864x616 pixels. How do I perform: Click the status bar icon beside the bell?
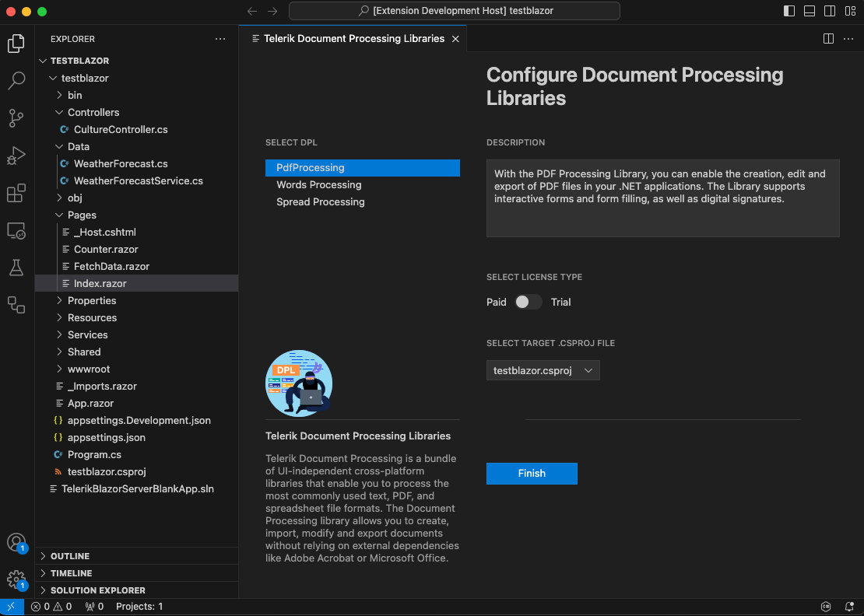click(825, 607)
